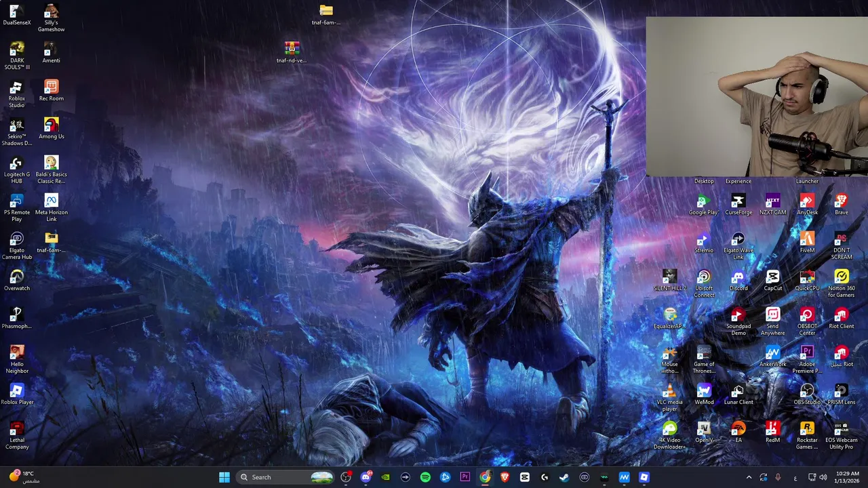The image size is (868, 488).
Task: Select Norton 360 for Gamers icon
Action: pos(842,284)
